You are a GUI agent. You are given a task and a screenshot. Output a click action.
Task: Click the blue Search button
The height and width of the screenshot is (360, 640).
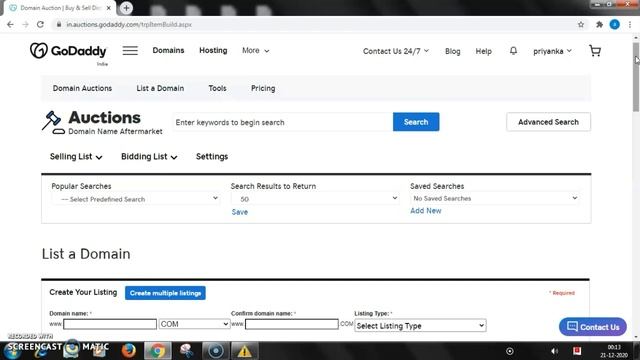tap(416, 122)
